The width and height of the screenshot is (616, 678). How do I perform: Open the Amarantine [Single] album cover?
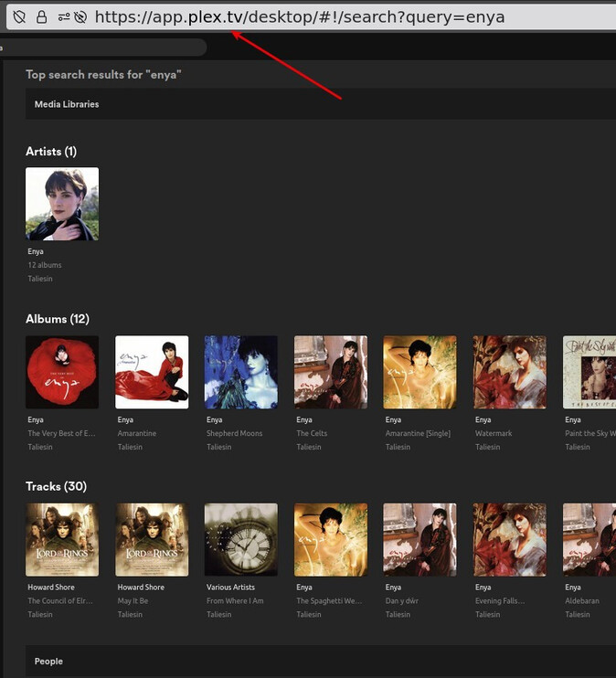click(x=420, y=372)
